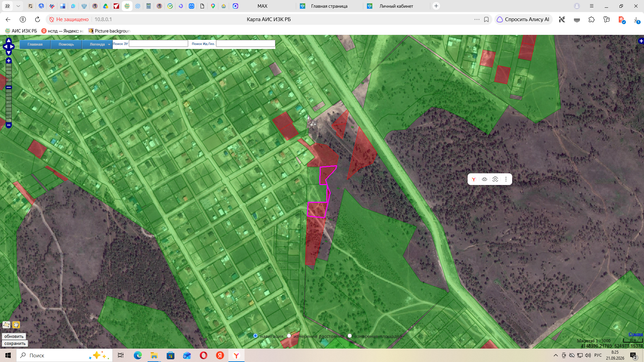
Task: Zoom out with the minus button below the zoom bar
Action: tap(9, 125)
